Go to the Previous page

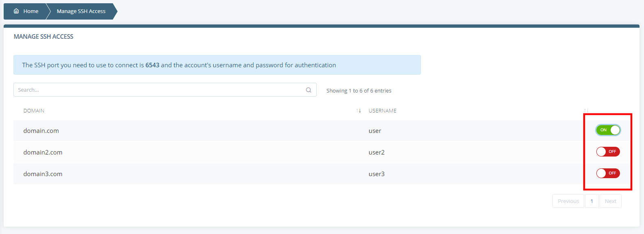568,201
